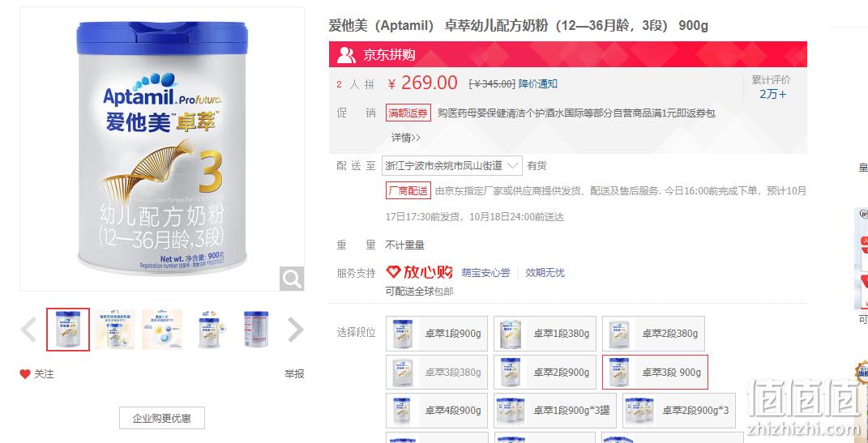
Task: Open the 萌宝安心尝 service link
Action: point(485,273)
